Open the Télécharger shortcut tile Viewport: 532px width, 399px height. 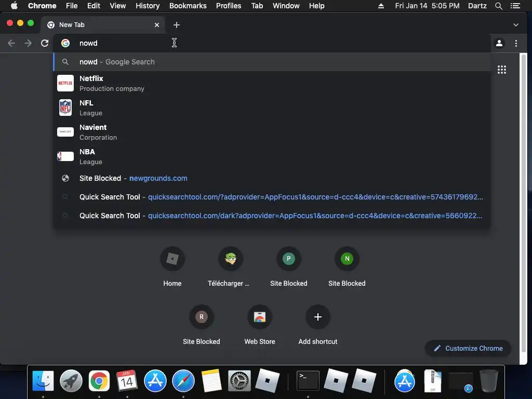[231, 267]
